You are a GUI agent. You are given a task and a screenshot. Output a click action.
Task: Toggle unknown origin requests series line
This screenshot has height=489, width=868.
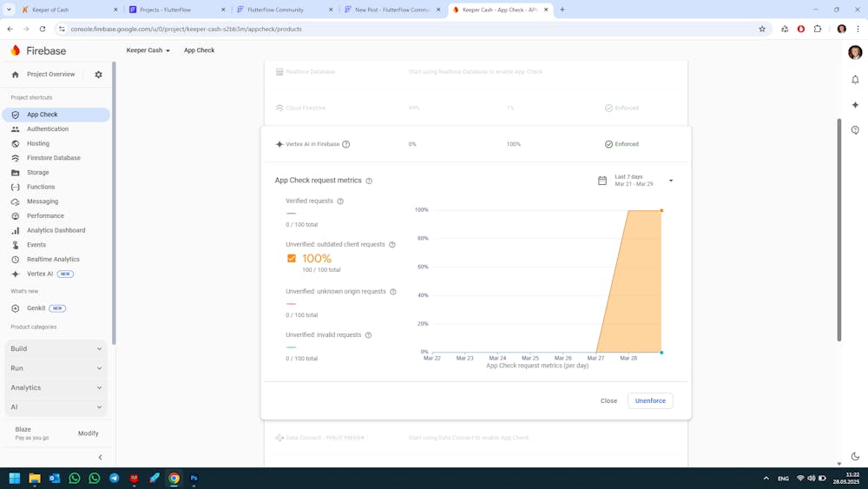[x=291, y=303]
